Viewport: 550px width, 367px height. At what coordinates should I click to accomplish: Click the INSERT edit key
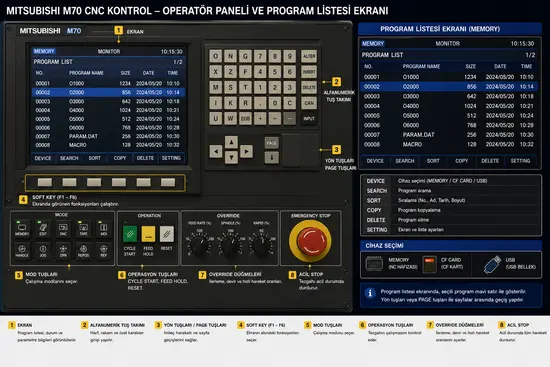pyautogui.click(x=309, y=72)
